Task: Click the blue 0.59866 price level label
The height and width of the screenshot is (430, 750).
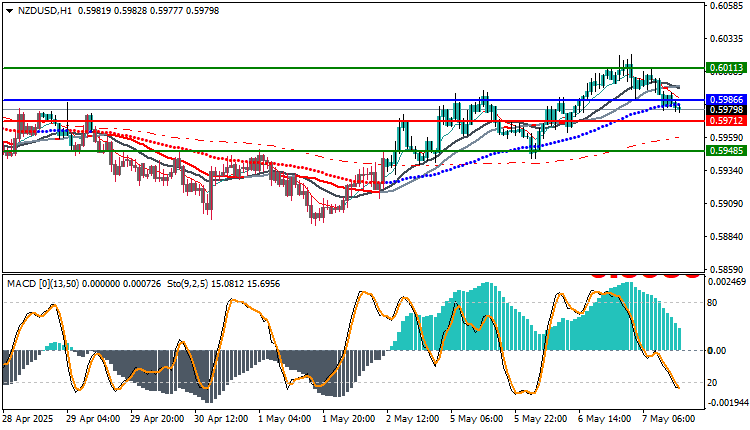Action: [726, 99]
